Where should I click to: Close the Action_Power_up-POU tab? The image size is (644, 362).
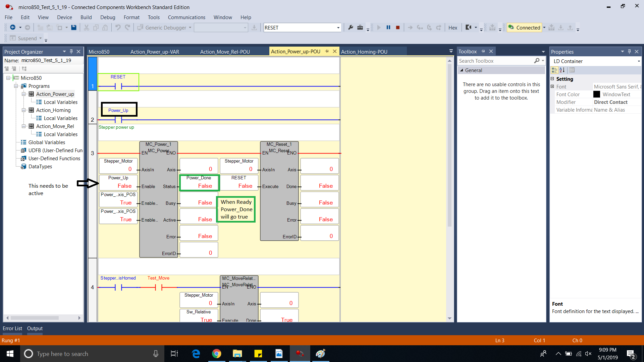point(334,51)
